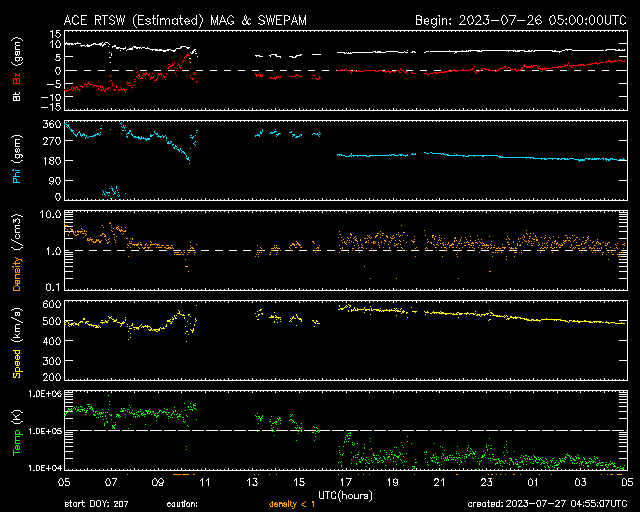Click the '1.0E+06' tick label on Temp axis

click(45, 394)
